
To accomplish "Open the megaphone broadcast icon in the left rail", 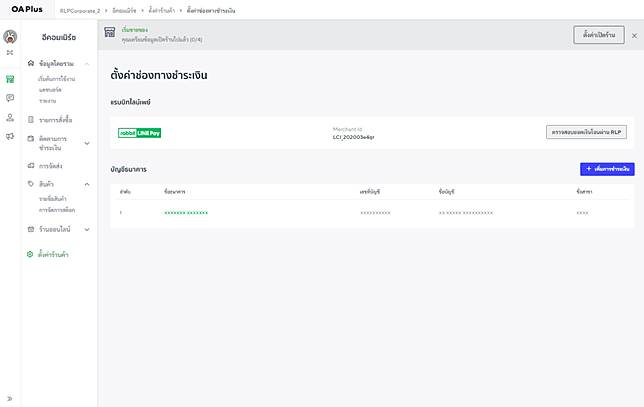I will click(x=10, y=136).
